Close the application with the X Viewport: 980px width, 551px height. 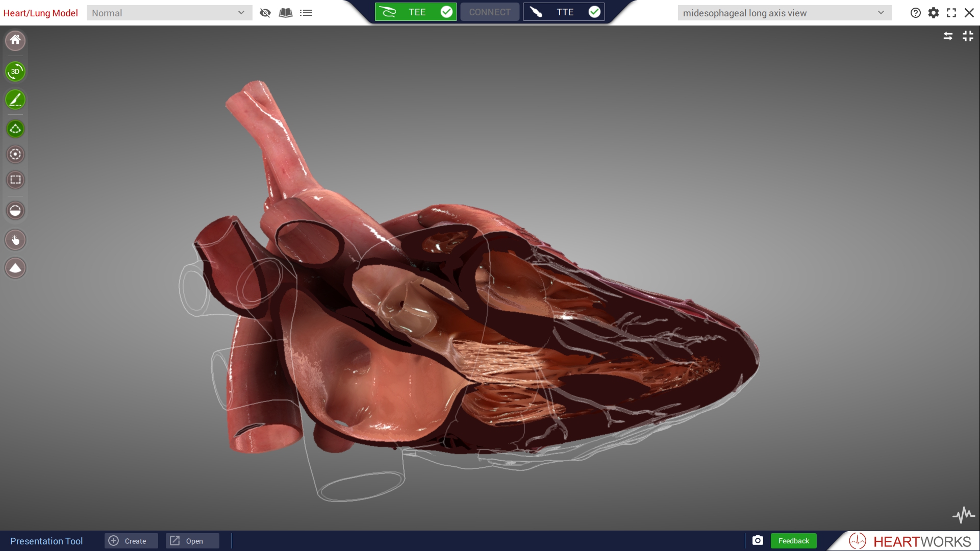969,13
